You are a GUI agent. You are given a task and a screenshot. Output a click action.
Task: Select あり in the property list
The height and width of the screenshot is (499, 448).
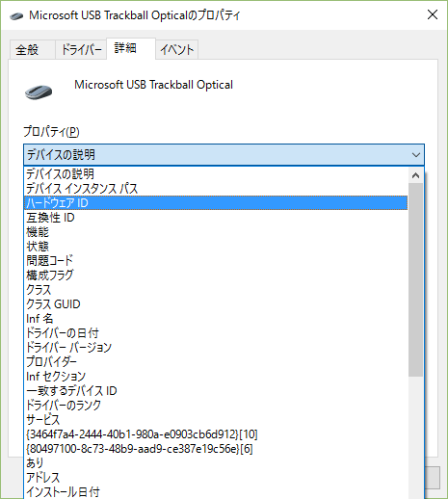(216, 463)
